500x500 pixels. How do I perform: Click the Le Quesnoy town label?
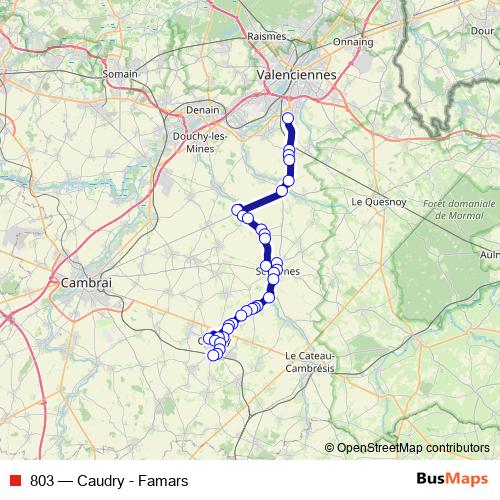click(x=379, y=202)
